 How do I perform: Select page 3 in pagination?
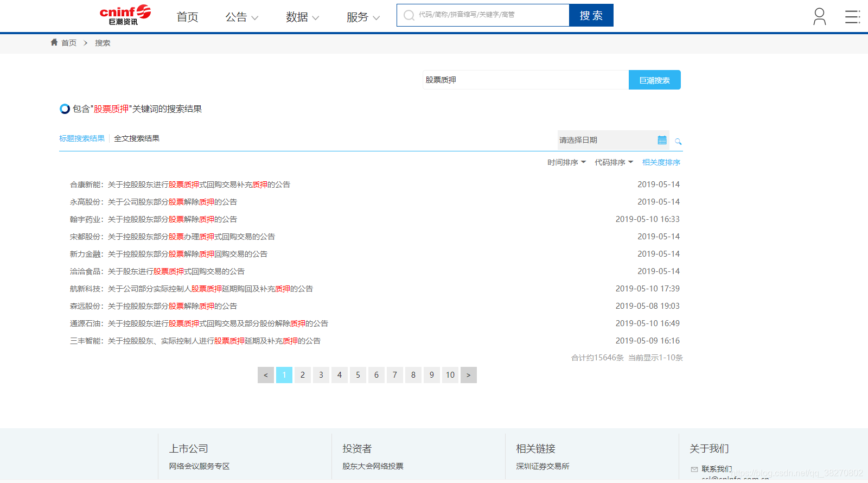coord(321,375)
